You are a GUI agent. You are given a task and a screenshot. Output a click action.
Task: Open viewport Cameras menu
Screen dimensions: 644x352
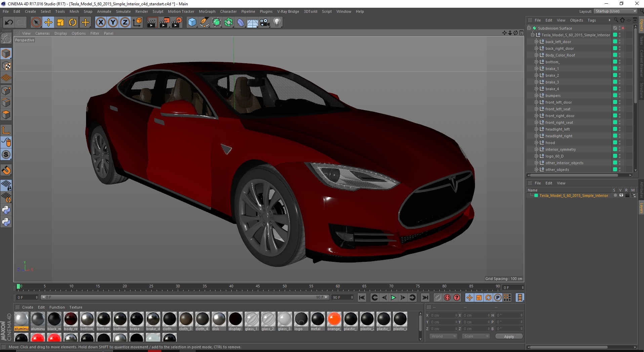pyautogui.click(x=42, y=33)
